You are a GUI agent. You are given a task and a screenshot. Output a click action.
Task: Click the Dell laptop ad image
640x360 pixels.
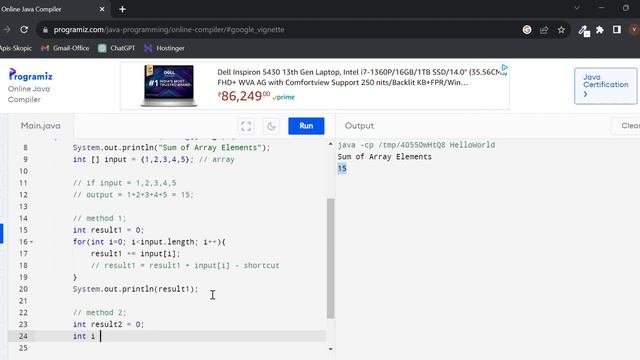tap(169, 86)
